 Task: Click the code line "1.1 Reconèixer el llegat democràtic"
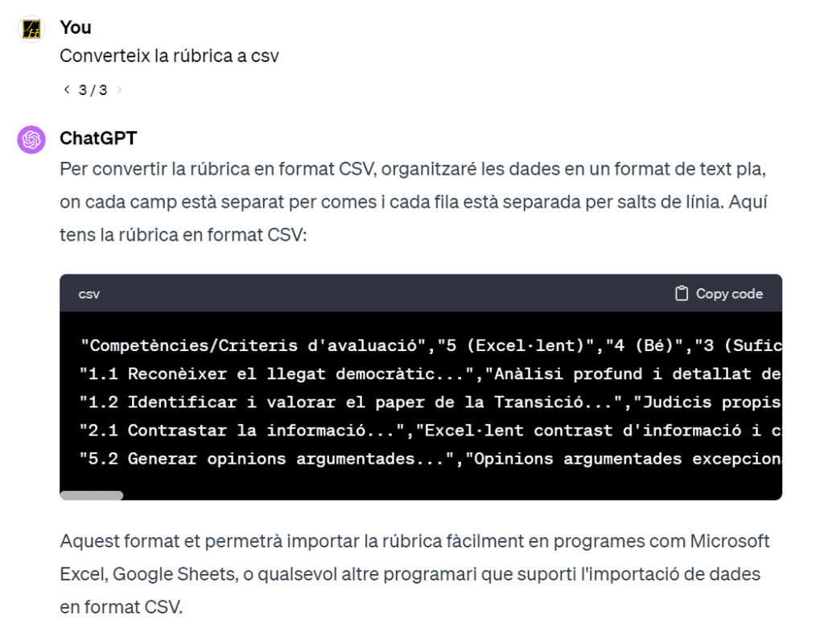(x=431, y=374)
